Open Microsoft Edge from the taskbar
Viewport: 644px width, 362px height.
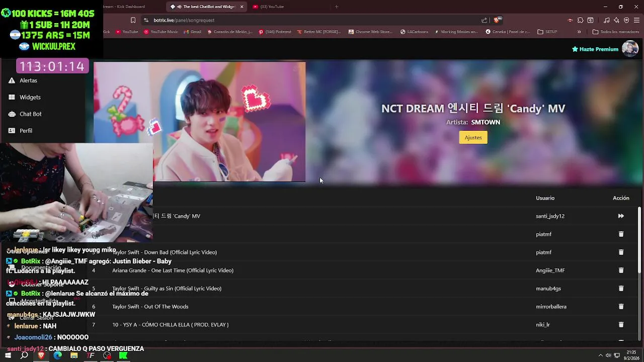coord(57,355)
